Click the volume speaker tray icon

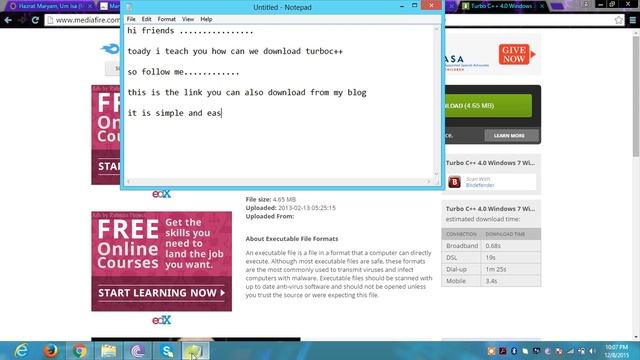[592, 351]
